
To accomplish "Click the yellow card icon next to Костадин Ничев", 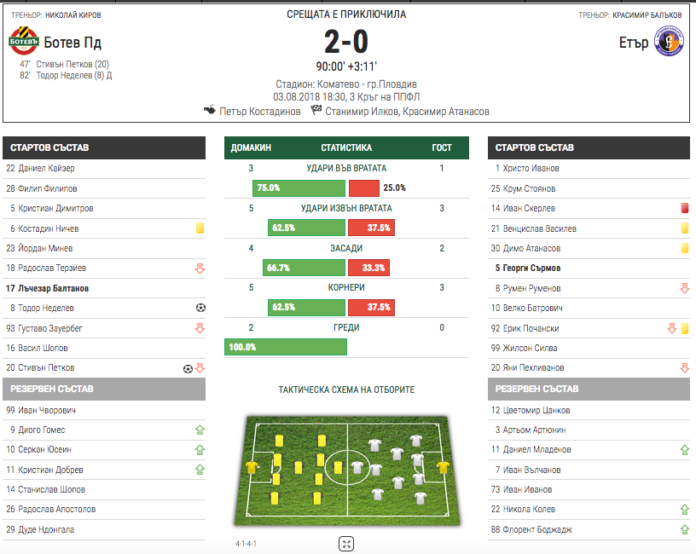I will [200, 228].
